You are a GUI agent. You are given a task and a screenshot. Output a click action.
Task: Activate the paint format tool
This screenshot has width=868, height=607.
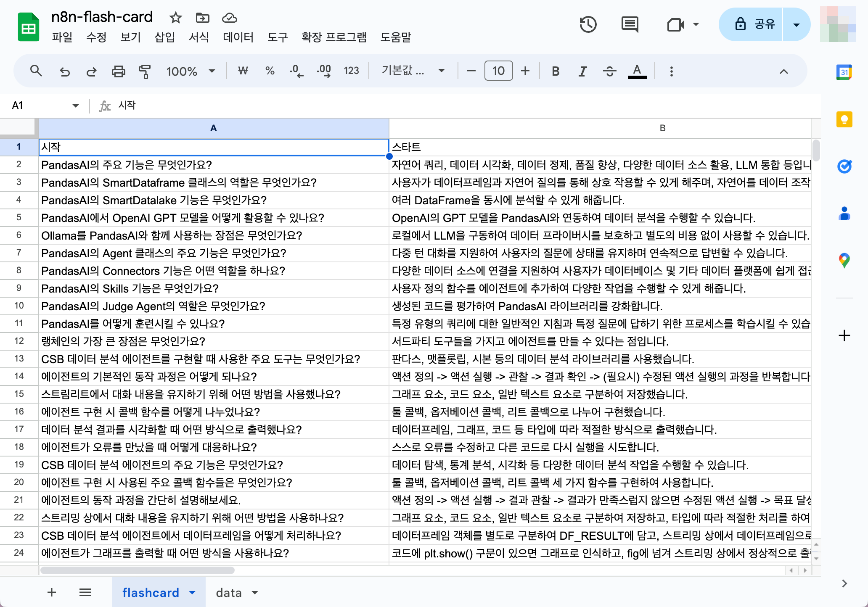click(145, 71)
